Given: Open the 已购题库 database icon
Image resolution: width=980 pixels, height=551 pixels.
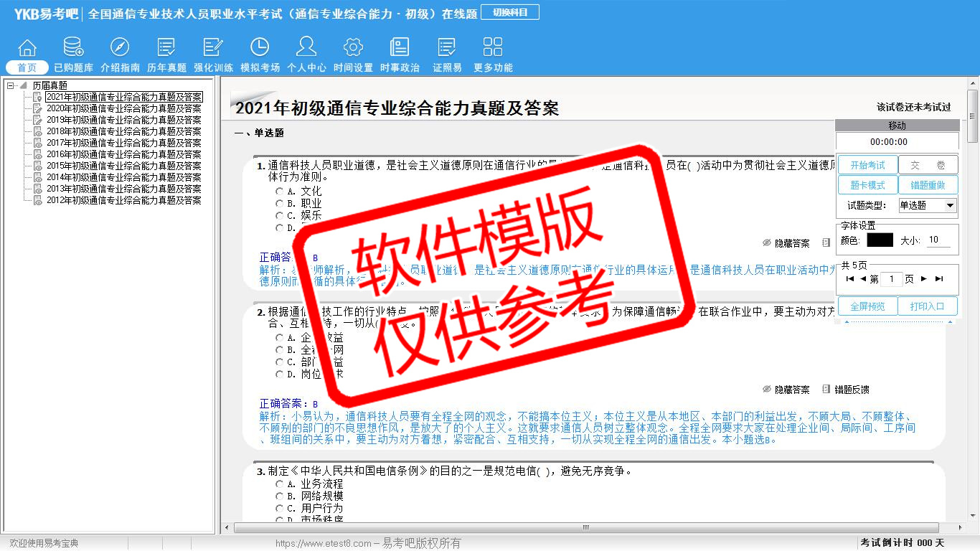Looking at the screenshot, I should pos(73,48).
